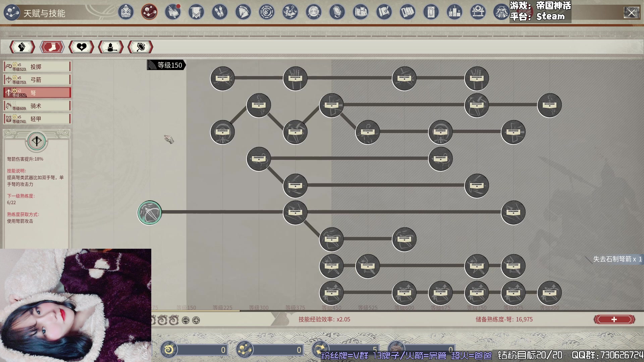The image size is (644, 362).
Task: Click the ranking podium icon
Action: tap(454, 12)
